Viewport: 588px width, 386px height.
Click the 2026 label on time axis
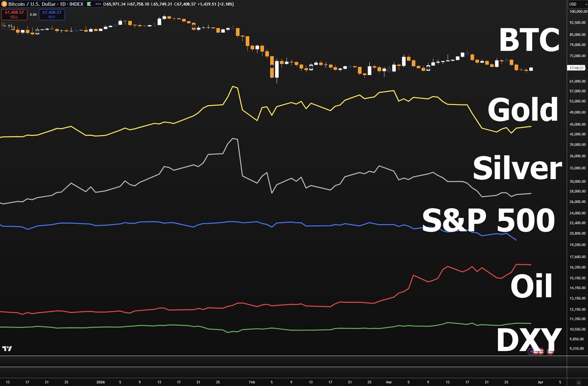101,382
